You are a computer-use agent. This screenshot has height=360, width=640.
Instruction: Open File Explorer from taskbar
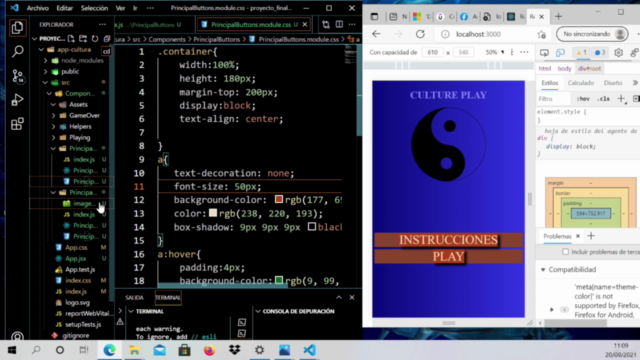pyautogui.click(x=134, y=350)
